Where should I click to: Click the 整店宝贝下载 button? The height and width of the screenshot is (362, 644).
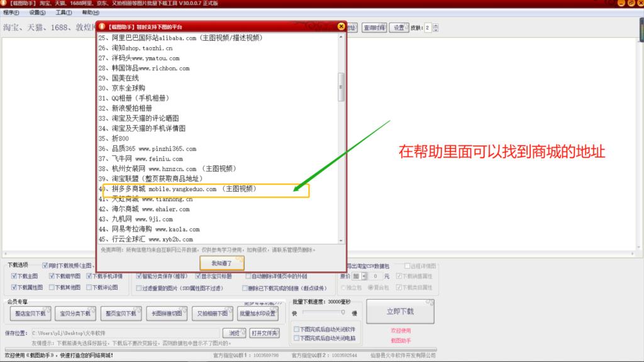click(x=30, y=314)
